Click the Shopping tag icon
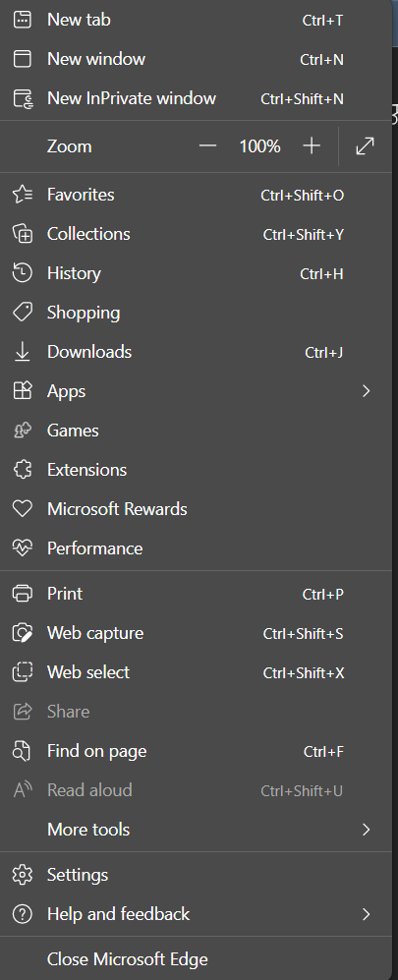Image resolution: width=398 pixels, height=980 pixels. pos(23,313)
